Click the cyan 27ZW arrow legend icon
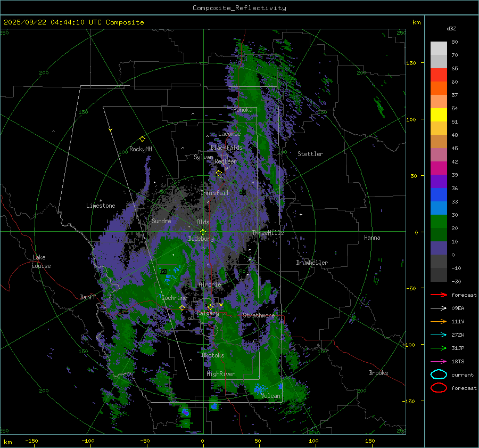The height and width of the screenshot is (448, 479). point(438,335)
